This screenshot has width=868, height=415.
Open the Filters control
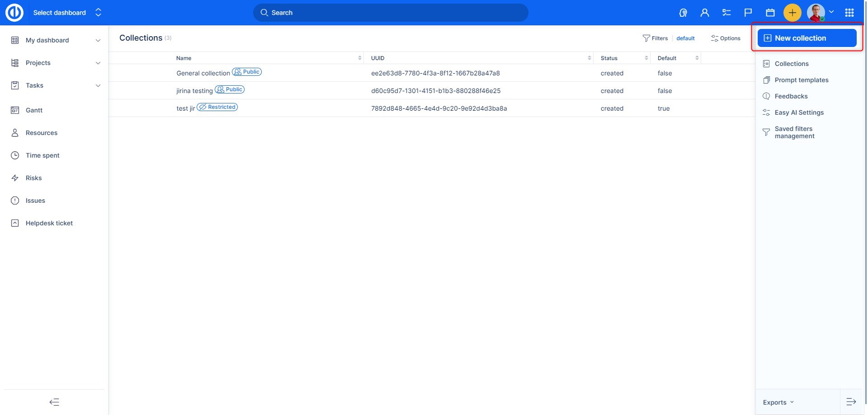coord(655,38)
